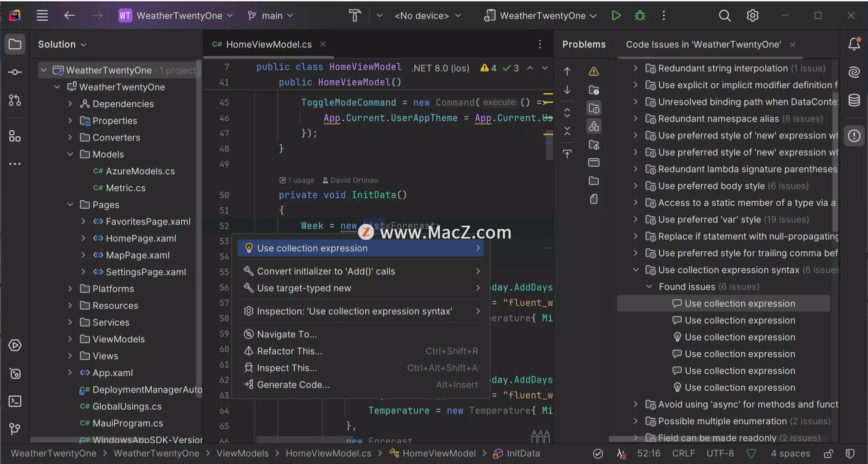Collapse the 'Found issues' group
Image resolution: width=868 pixels, height=464 pixels.
(x=649, y=287)
